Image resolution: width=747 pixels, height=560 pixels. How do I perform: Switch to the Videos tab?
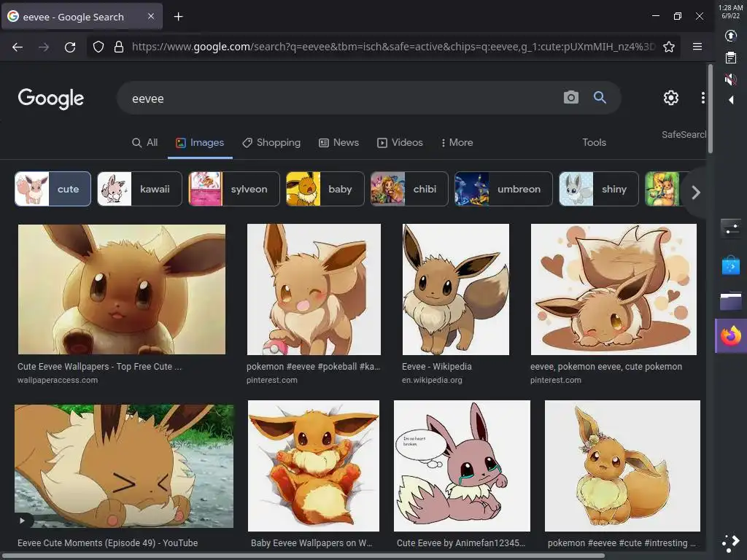point(400,142)
